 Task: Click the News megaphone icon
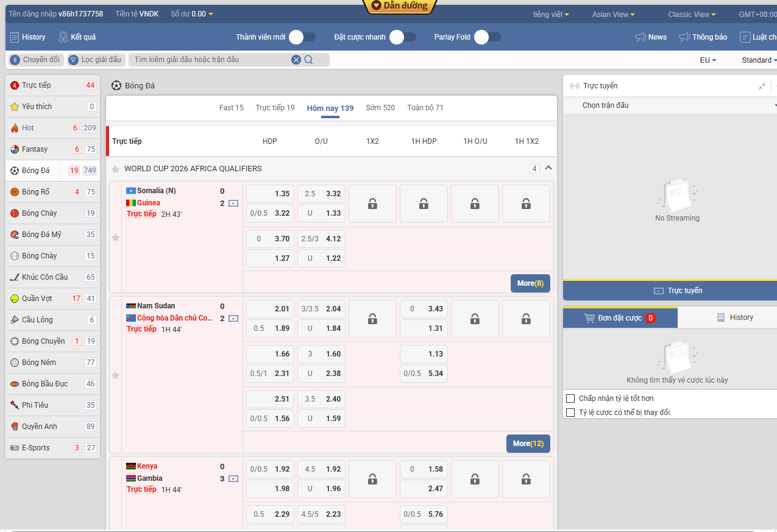click(640, 37)
